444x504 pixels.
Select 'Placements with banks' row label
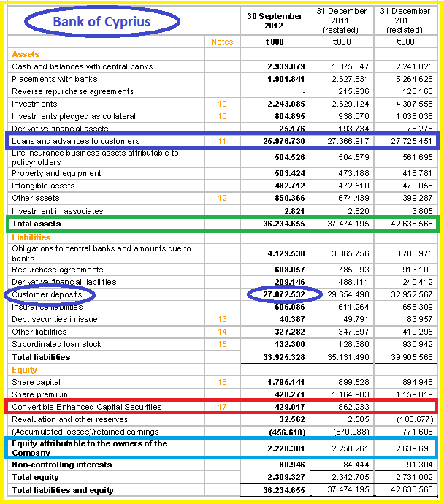click(x=54, y=79)
